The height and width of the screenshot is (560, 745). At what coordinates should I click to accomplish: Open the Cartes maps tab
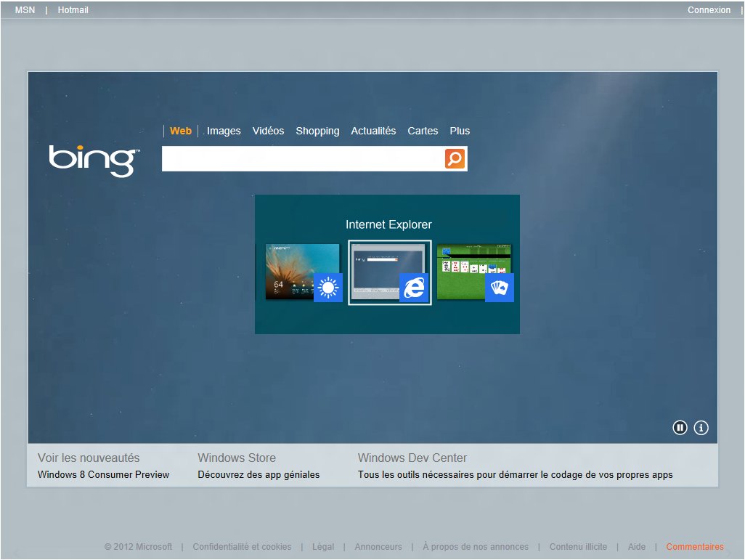[x=423, y=131]
